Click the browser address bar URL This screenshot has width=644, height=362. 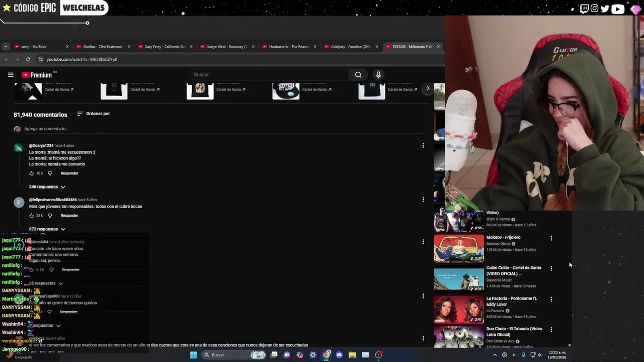[82, 59]
